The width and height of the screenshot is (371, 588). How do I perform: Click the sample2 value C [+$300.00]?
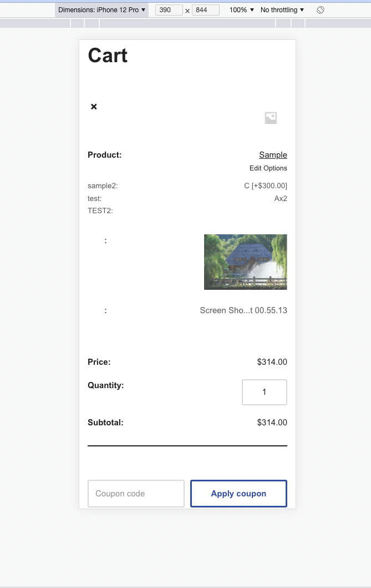tap(266, 185)
